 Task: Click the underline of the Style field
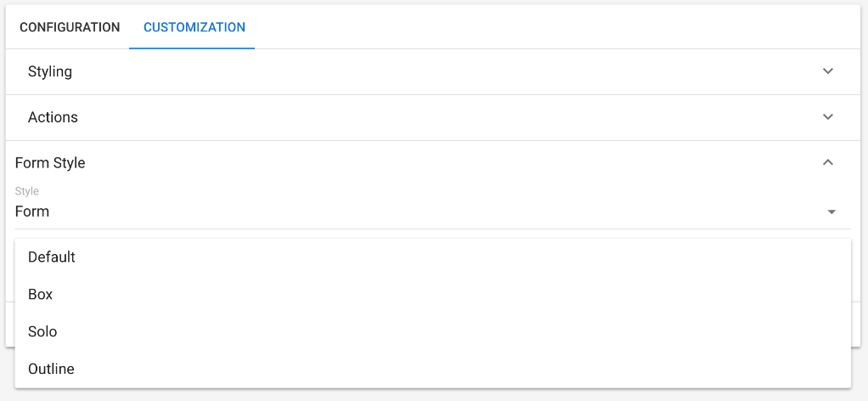425,229
